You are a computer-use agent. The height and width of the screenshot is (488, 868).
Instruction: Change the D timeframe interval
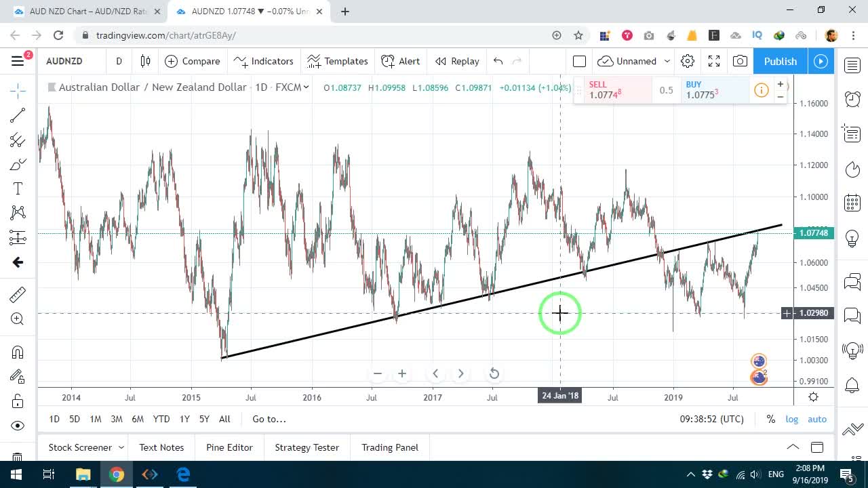[x=119, y=61]
